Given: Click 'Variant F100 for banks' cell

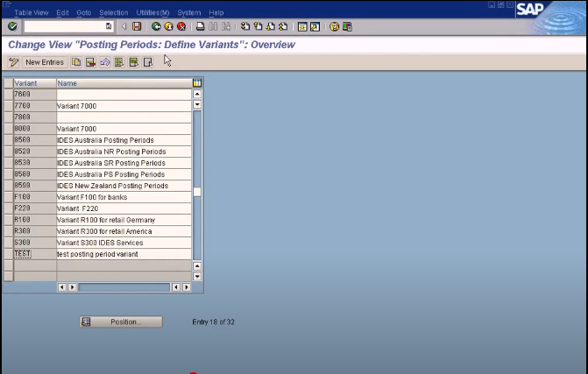Looking at the screenshot, I should tap(124, 197).
